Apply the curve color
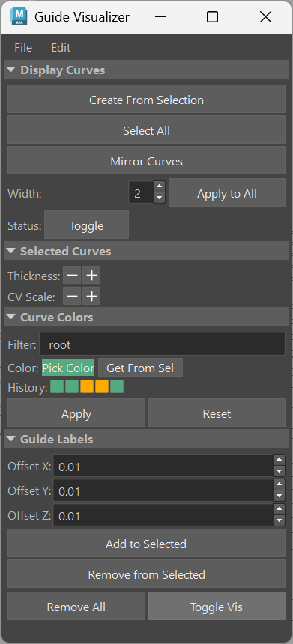Screen dimensions: 293x644 pos(76,413)
